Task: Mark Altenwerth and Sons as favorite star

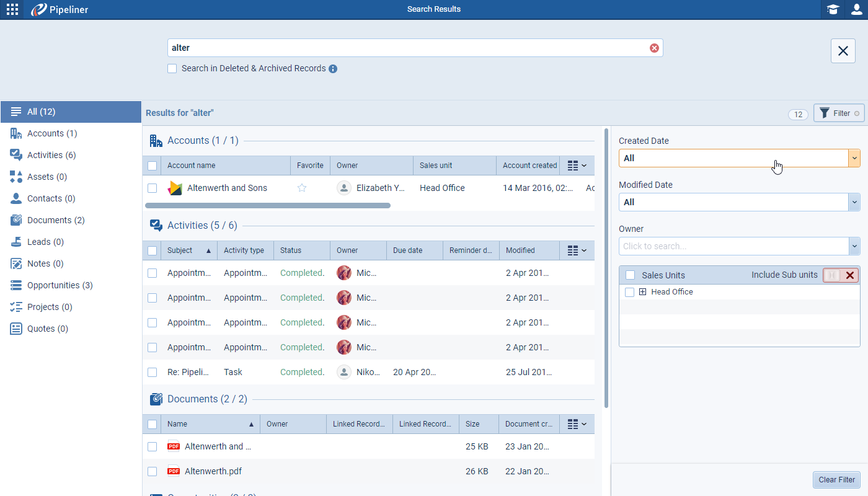Action: click(x=302, y=188)
